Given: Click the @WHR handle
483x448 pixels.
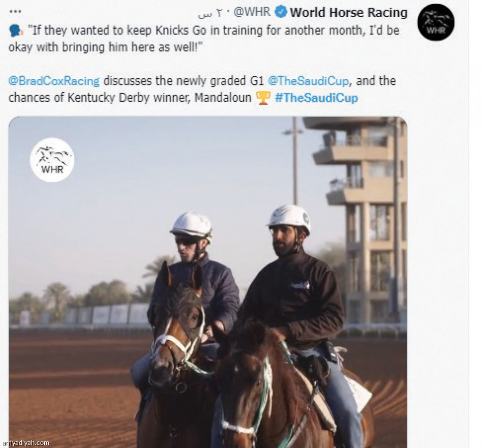Looking at the screenshot, I should coord(252,12).
